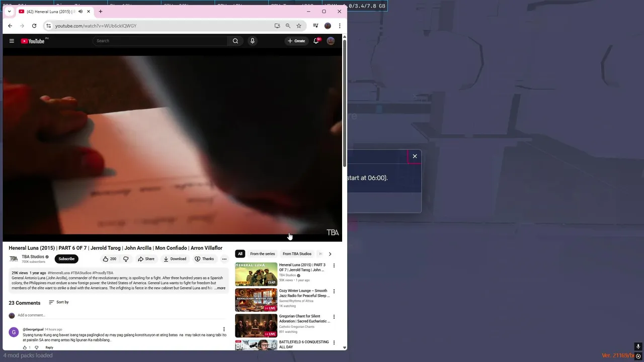Open Gregorian Chant live stream thumbnail

(256, 325)
